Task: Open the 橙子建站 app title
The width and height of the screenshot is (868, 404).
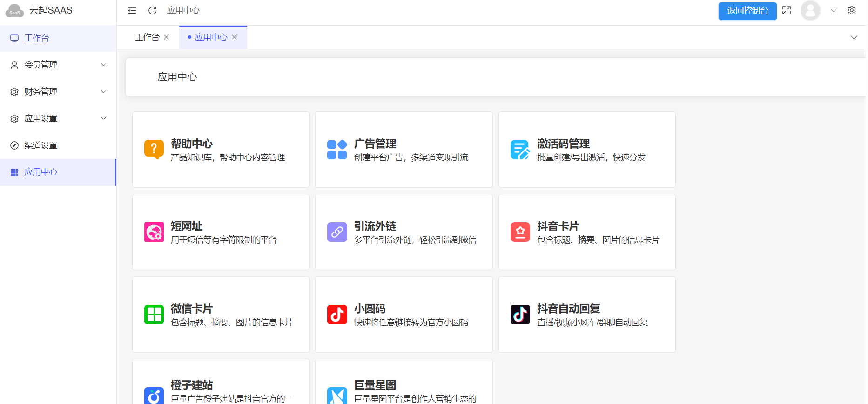Action: 192,385
